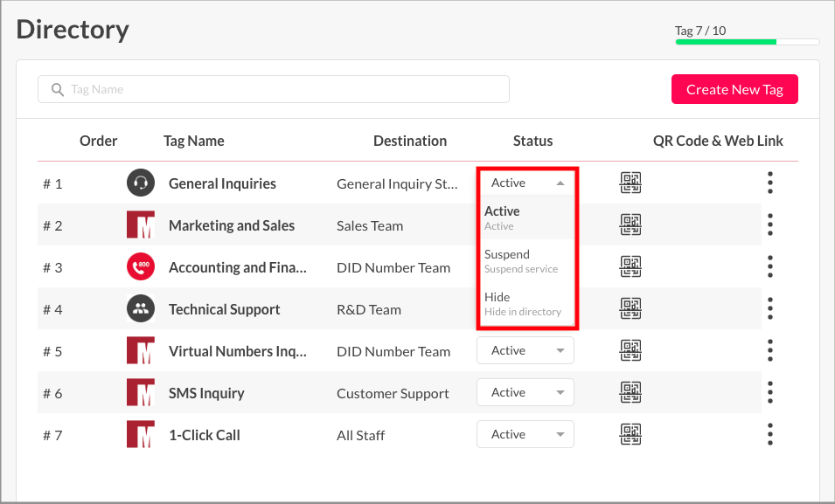Open more options for General Inquiries row

point(770,183)
